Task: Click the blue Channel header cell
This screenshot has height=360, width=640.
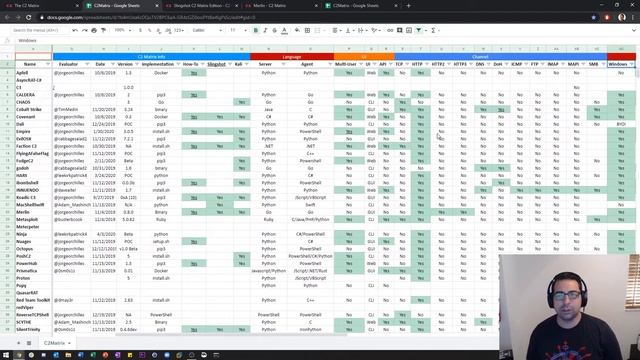Action: click(500, 57)
